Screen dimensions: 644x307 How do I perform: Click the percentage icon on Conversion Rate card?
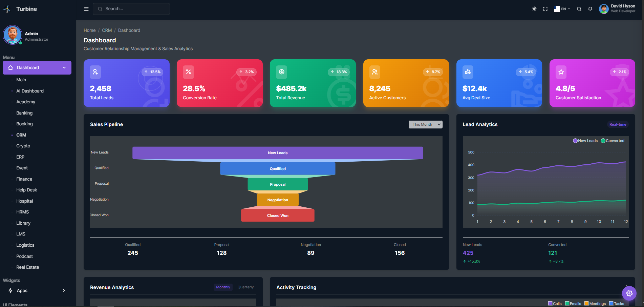pos(188,72)
